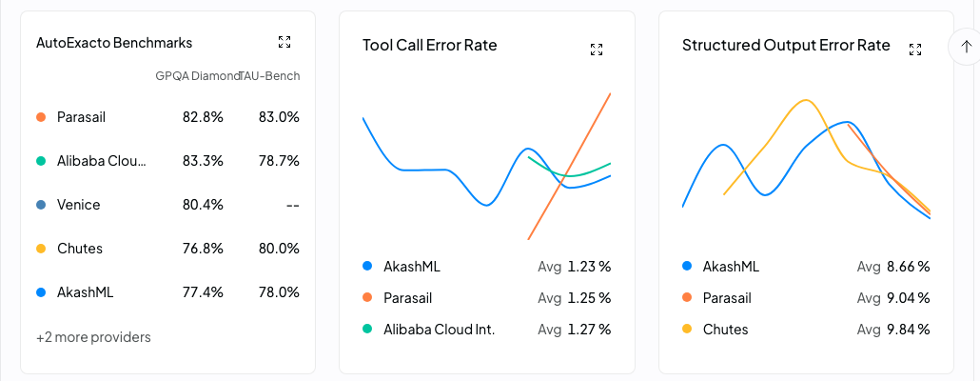Click the TAU-Bench column header
The height and width of the screenshot is (381, 980).
point(270,76)
